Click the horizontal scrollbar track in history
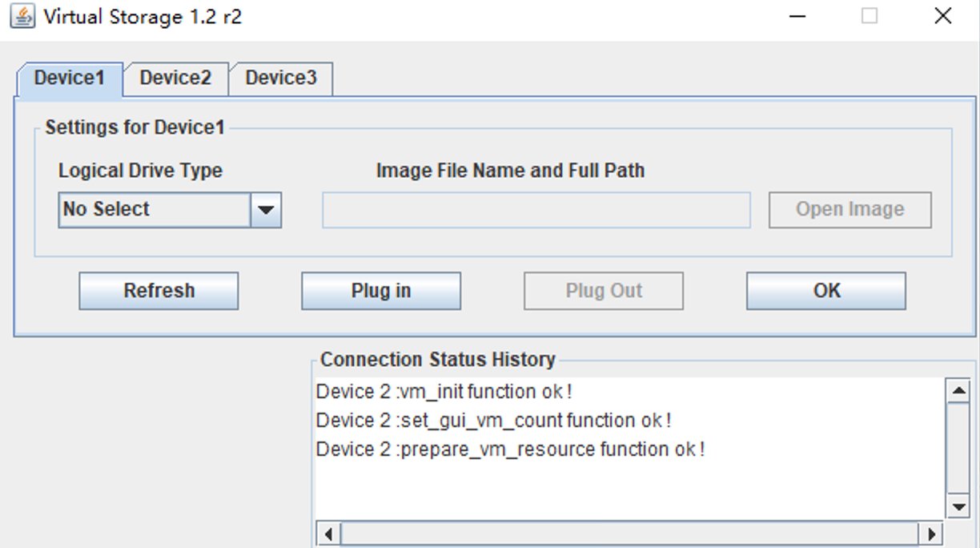Screen dimensions: 980x548 (x=629, y=534)
